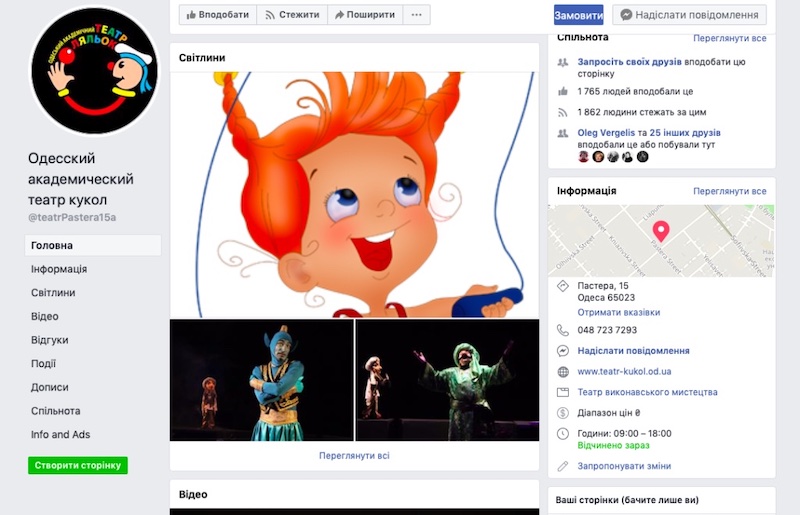Screen dimensions: 800x515
Task: Click the red location pin on map
Action: click(661, 231)
